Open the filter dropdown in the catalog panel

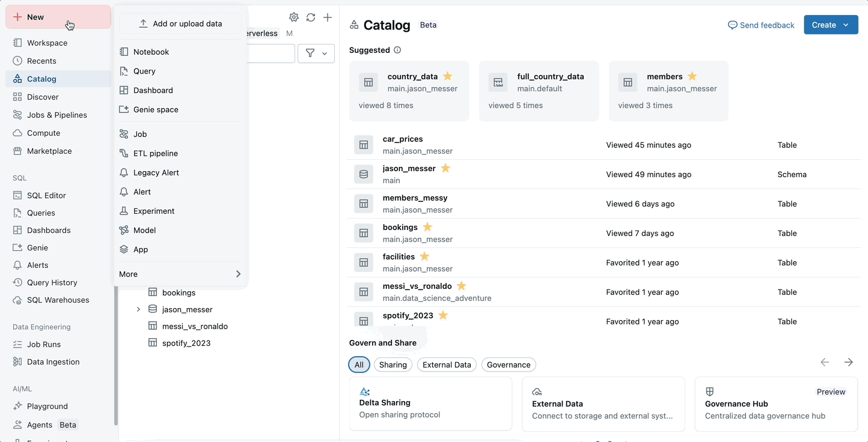pyautogui.click(x=316, y=53)
